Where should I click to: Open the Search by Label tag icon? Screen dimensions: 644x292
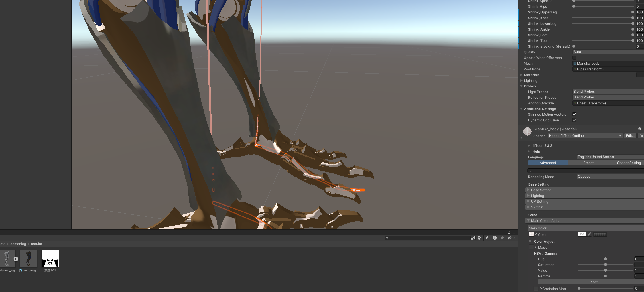[487, 238]
